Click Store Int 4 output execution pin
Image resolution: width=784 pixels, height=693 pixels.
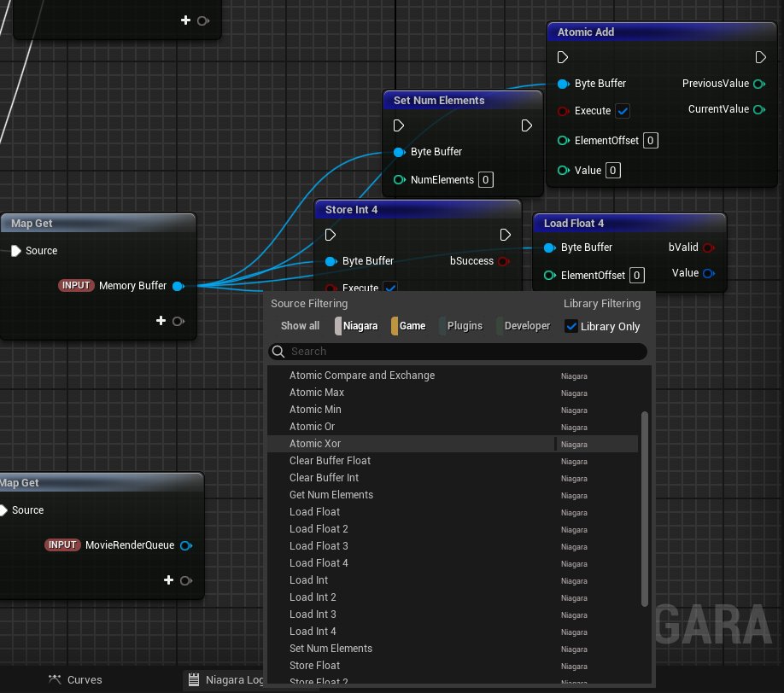coord(506,235)
